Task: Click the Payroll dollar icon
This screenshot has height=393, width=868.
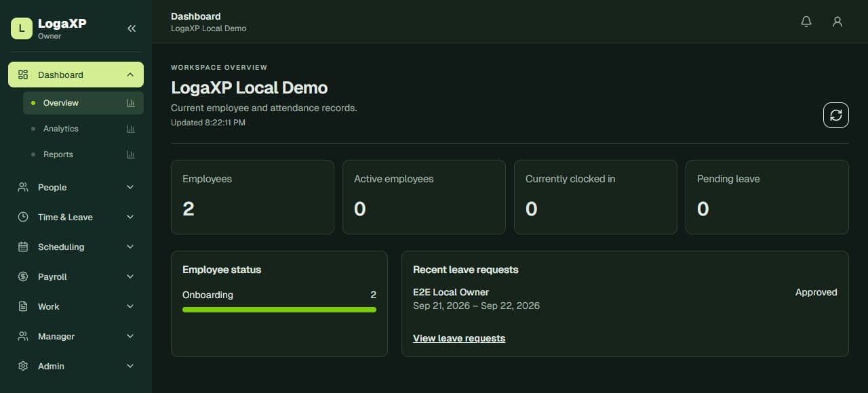Action: point(23,276)
